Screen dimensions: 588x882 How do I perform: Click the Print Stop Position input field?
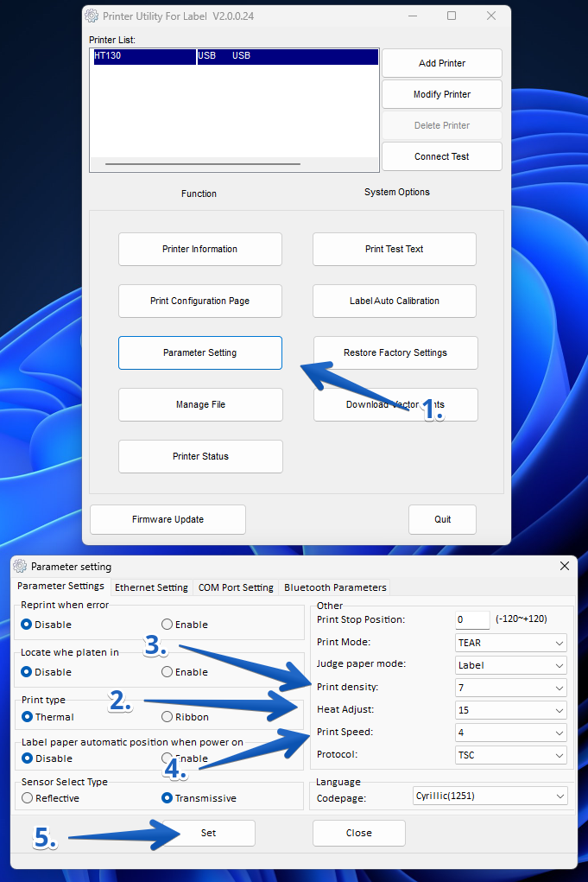pyautogui.click(x=472, y=619)
